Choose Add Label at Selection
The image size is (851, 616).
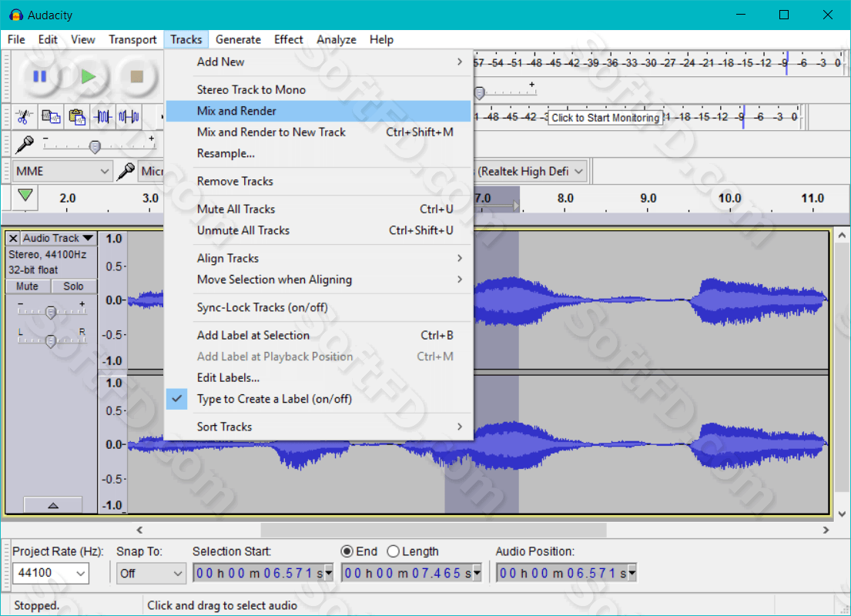(x=319, y=336)
